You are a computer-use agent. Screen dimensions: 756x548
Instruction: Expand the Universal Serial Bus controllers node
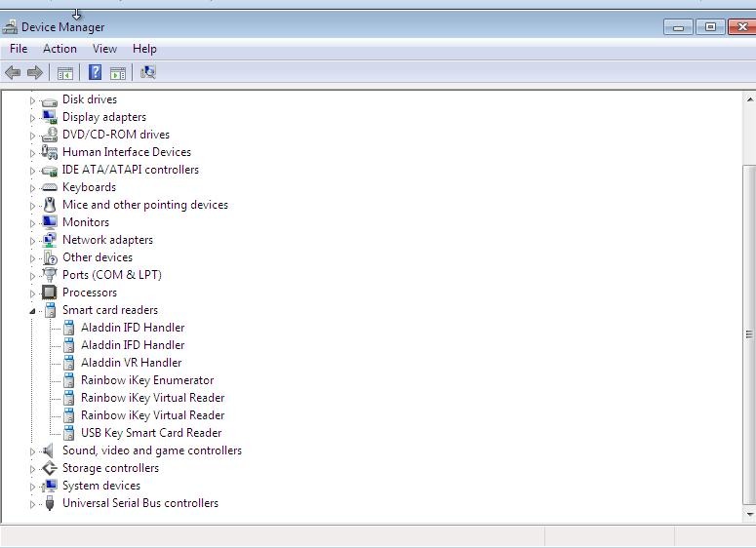[x=32, y=504]
